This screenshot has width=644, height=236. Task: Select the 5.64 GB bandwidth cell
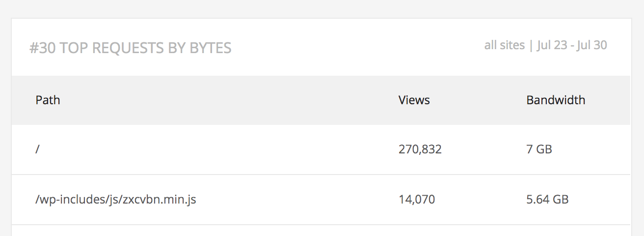coord(547,200)
